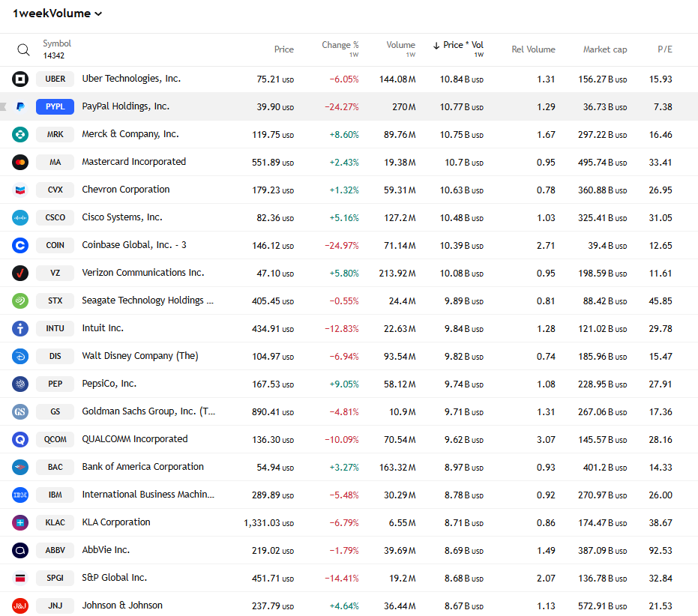
Task: Sort by the Price column header
Action: pyautogui.click(x=283, y=49)
